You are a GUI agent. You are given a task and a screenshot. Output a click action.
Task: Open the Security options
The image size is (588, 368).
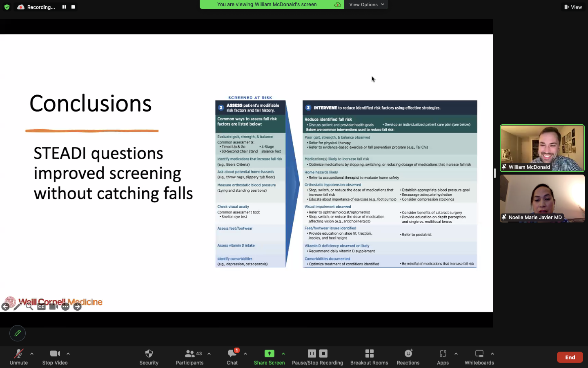tap(149, 357)
